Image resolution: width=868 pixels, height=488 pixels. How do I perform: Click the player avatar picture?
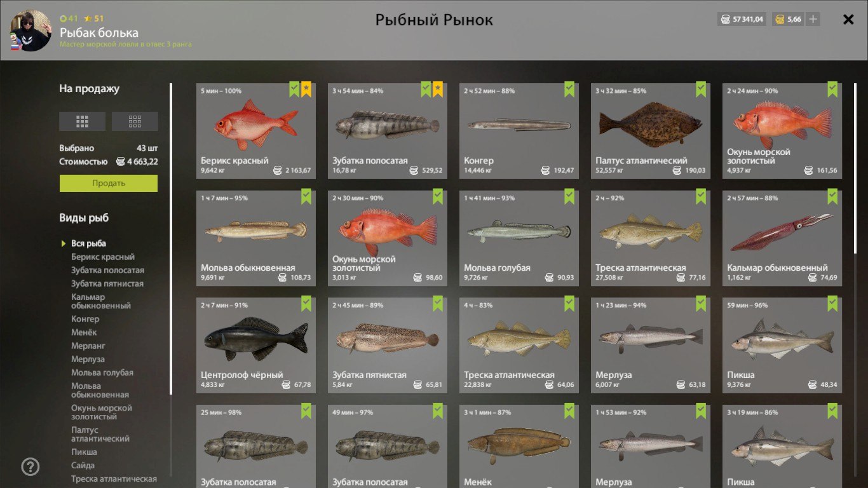coord(31,30)
